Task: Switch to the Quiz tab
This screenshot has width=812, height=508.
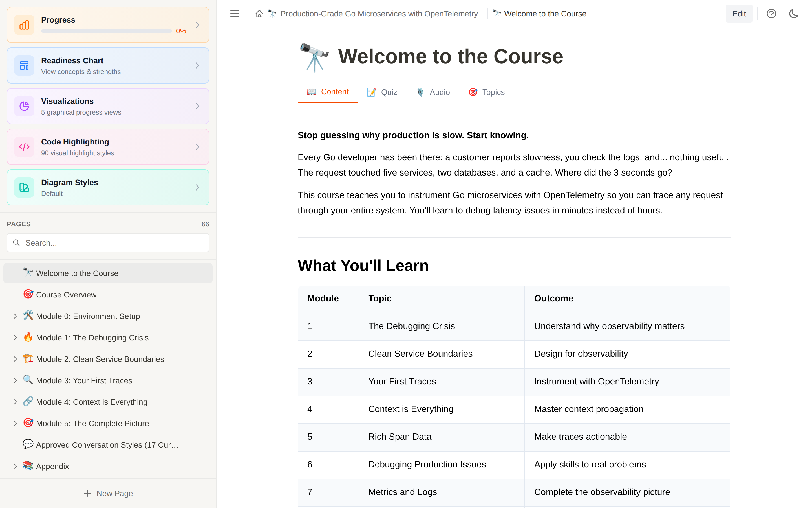Action: 382,92
